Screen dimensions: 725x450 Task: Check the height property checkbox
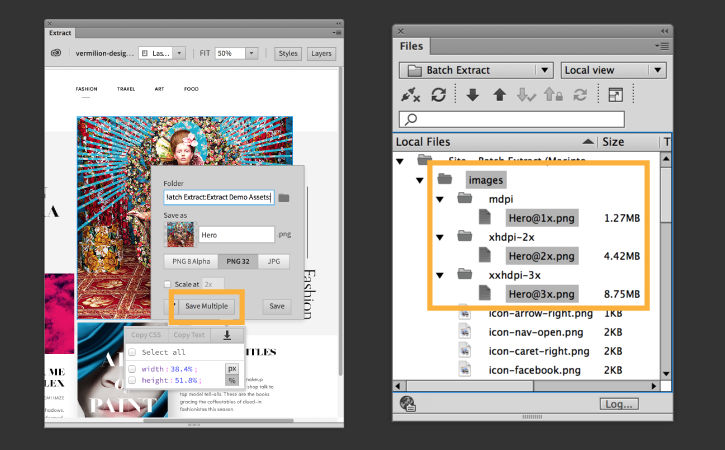click(132, 380)
